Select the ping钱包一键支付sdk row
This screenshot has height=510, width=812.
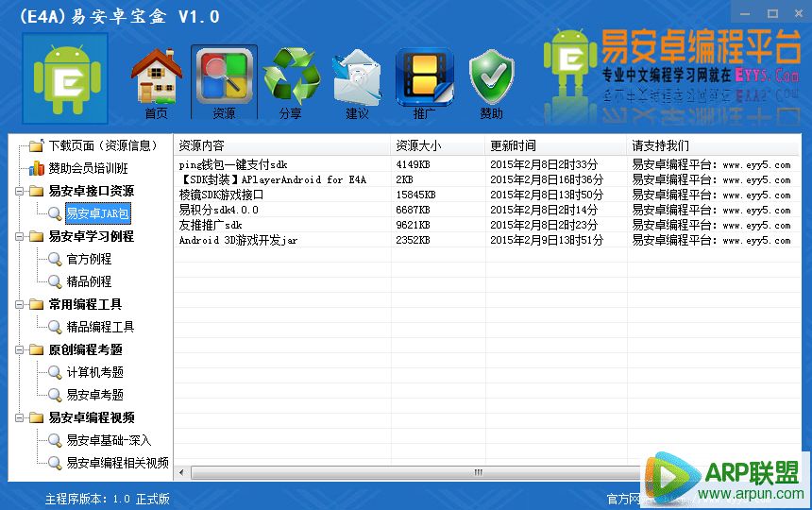(233, 164)
